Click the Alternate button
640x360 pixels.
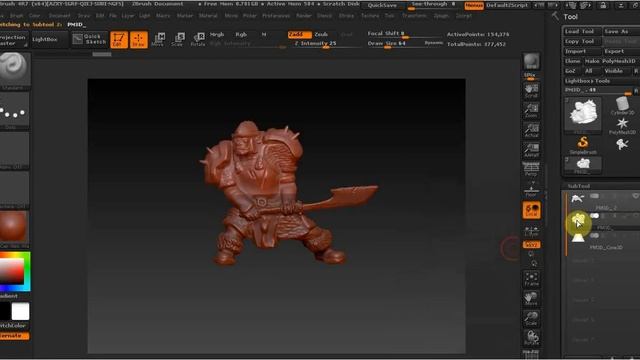pos(14,336)
